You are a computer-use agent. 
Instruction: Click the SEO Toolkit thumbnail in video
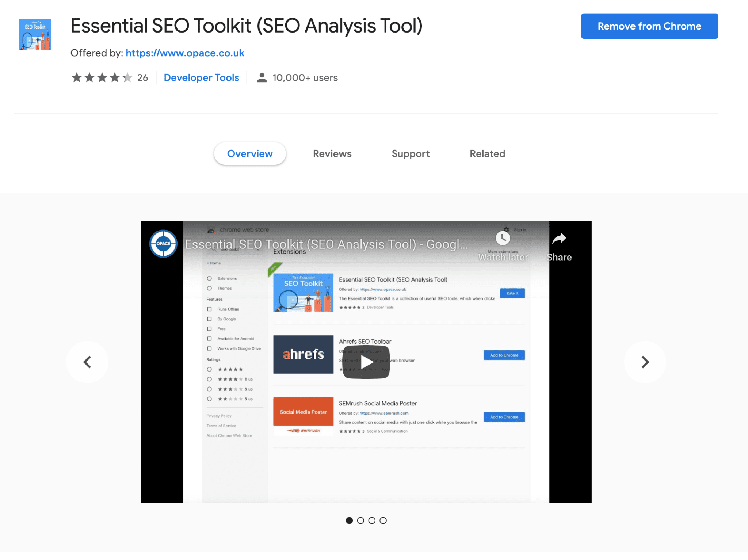303,293
